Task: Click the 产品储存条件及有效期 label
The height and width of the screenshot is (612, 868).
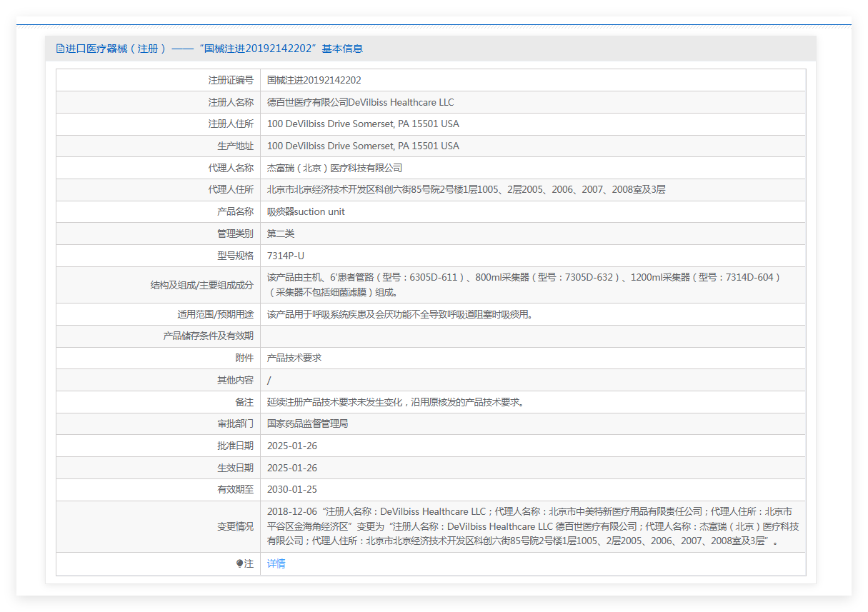Action: click(208, 336)
